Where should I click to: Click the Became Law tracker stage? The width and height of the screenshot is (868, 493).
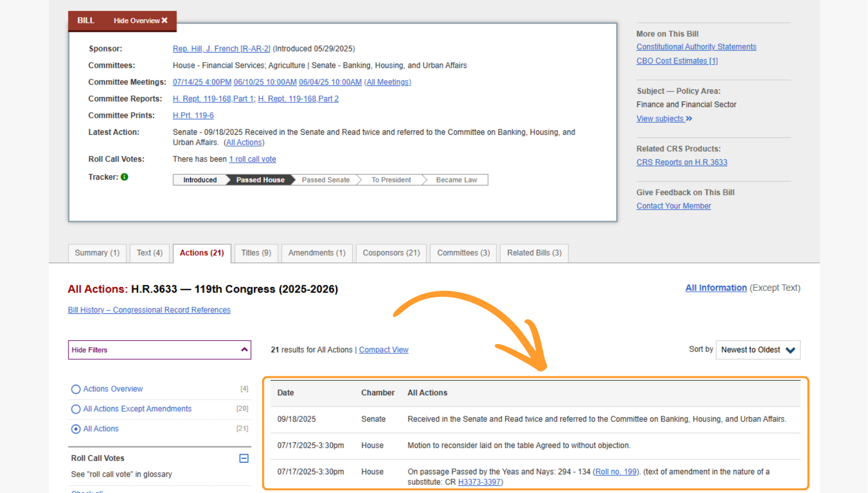click(x=456, y=180)
